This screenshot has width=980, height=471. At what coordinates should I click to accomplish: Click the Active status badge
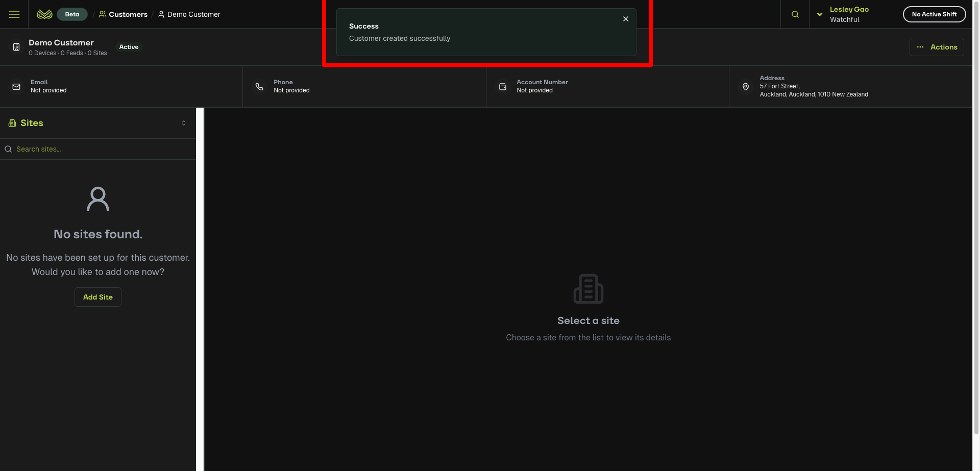(129, 47)
